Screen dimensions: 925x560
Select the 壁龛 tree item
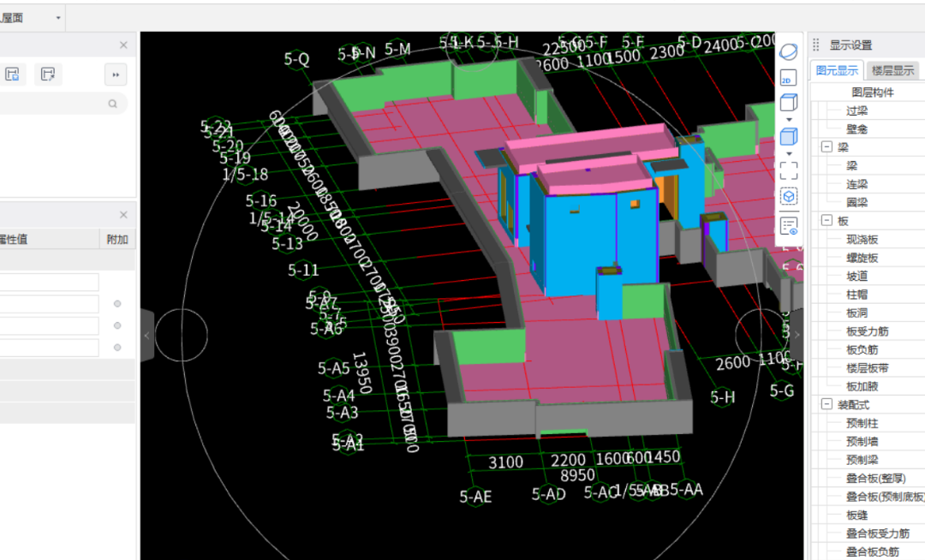coord(856,128)
